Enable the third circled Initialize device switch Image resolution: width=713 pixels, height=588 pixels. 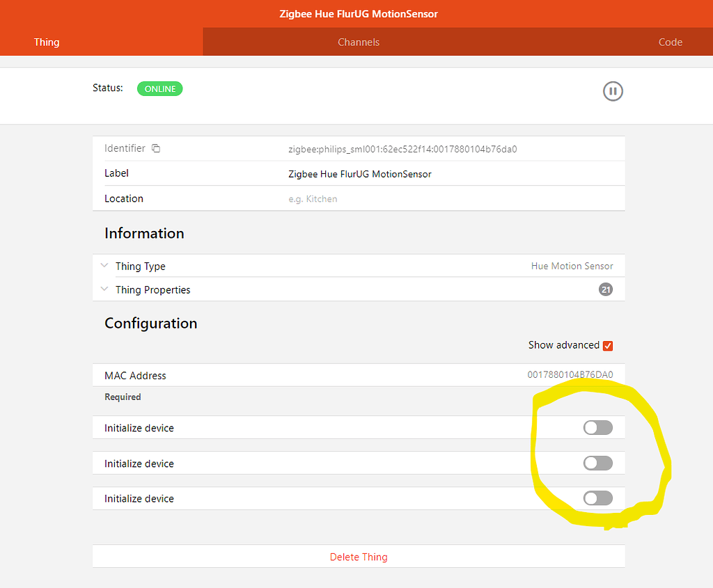[x=597, y=498]
